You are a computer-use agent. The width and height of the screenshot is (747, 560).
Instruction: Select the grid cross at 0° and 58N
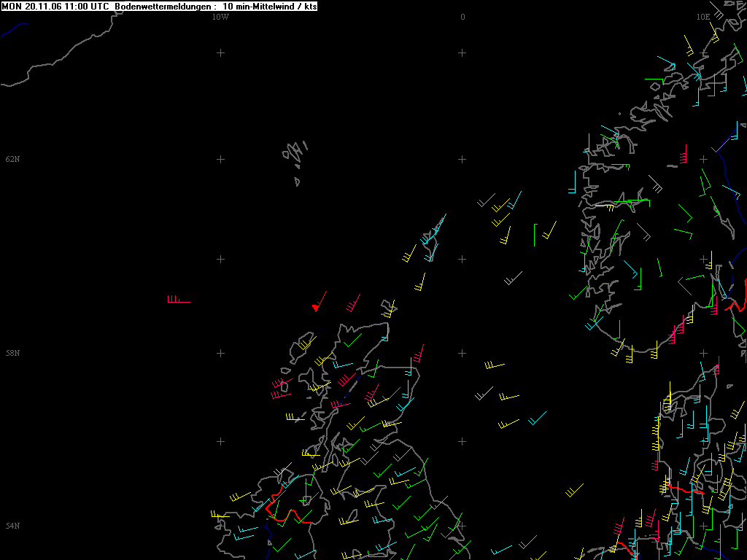pos(462,353)
